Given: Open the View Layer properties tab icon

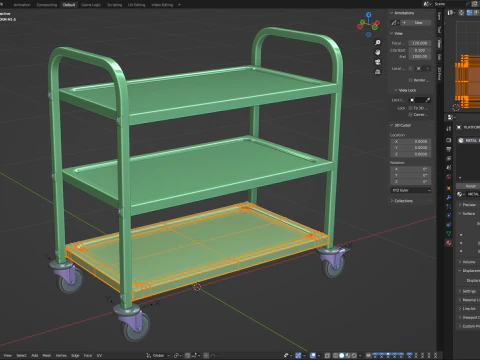Looking at the screenshot, I should (449, 158).
